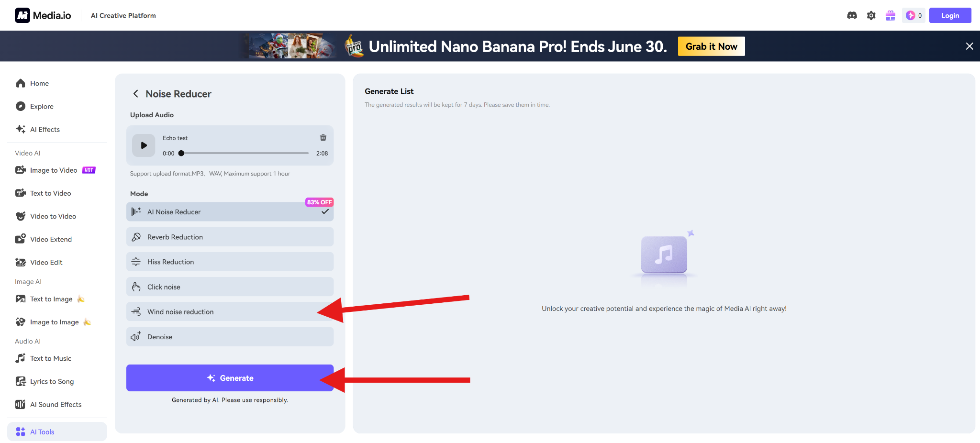This screenshot has height=443, width=980.
Task: Click the Media.io logo
Action: (x=43, y=15)
